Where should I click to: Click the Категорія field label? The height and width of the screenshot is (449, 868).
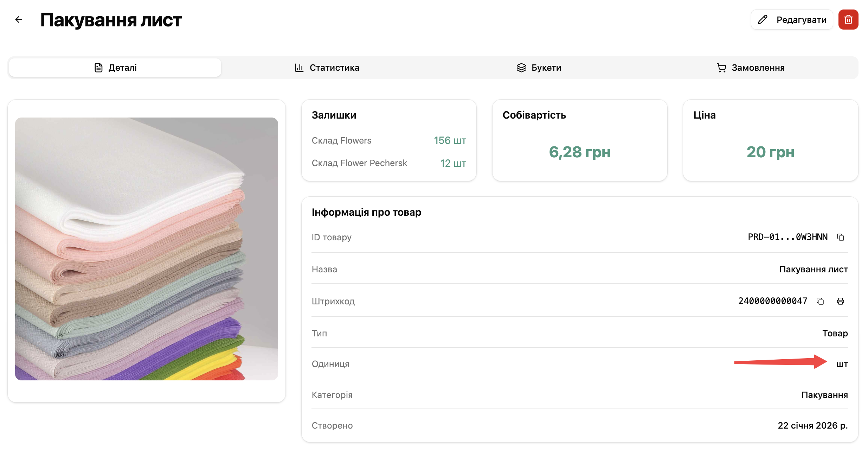(332, 395)
